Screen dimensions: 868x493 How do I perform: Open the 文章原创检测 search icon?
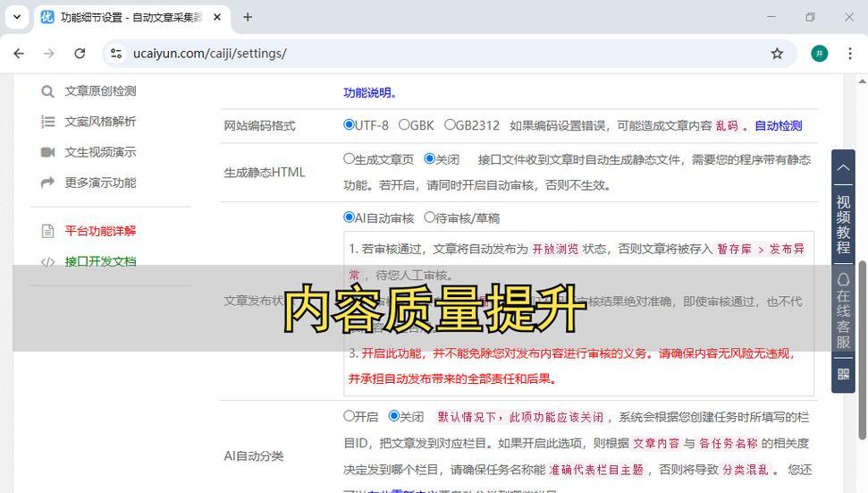pos(47,91)
